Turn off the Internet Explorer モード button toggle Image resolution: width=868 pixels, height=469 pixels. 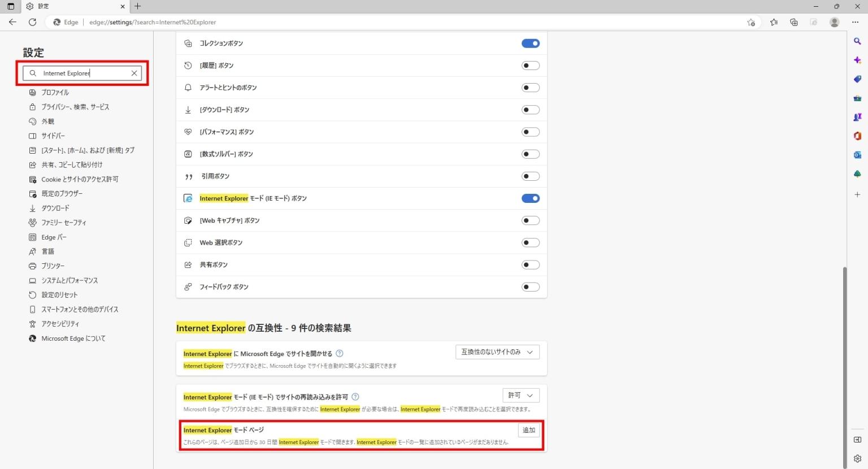click(530, 198)
